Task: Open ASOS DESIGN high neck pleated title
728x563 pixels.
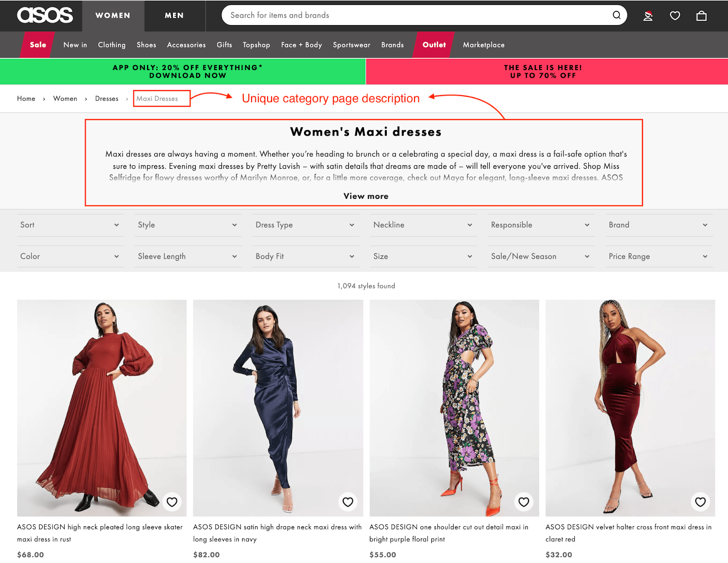Action: (x=100, y=533)
